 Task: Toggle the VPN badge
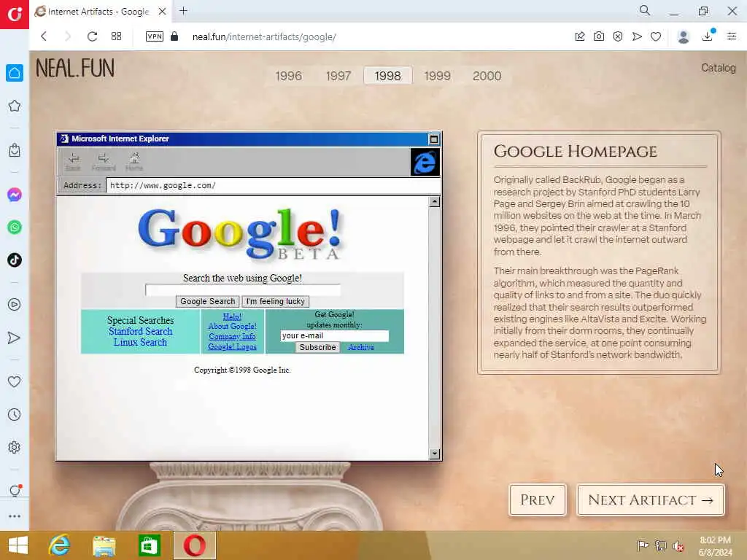click(155, 36)
